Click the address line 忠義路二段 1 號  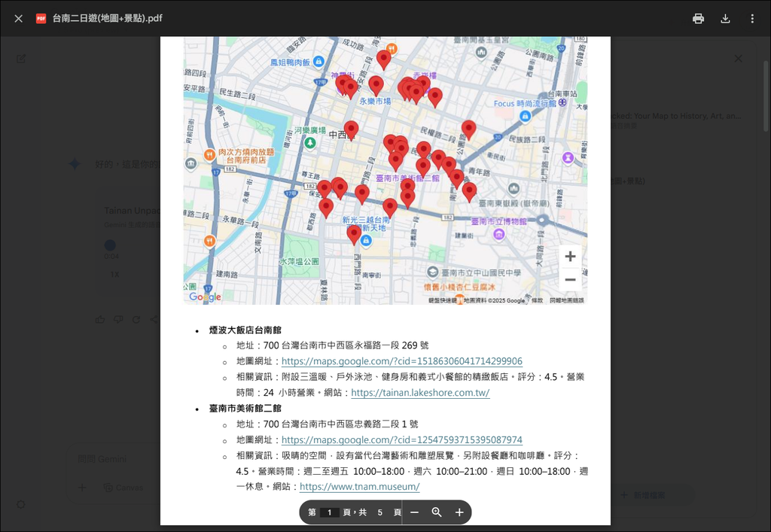(327, 424)
